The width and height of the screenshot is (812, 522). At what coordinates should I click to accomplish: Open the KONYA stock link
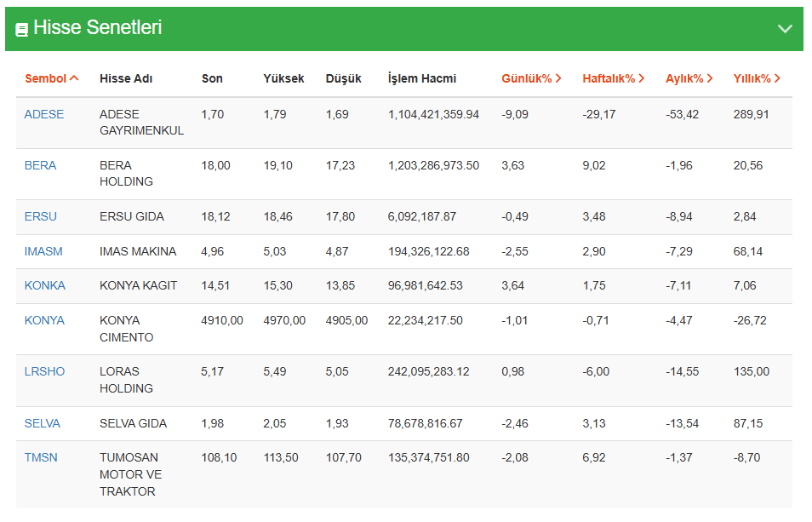[44, 320]
